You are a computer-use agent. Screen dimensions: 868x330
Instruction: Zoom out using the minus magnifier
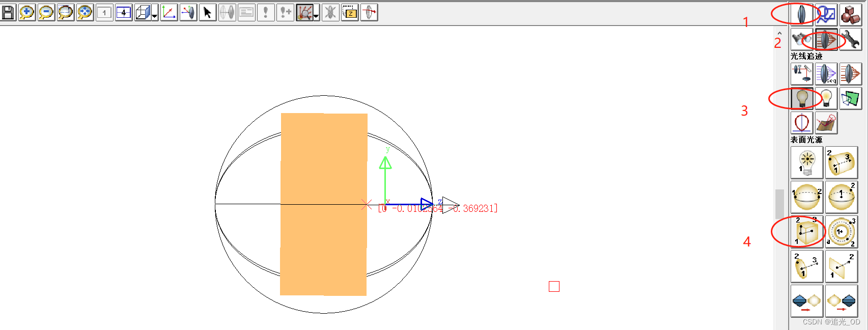[46, 12]
